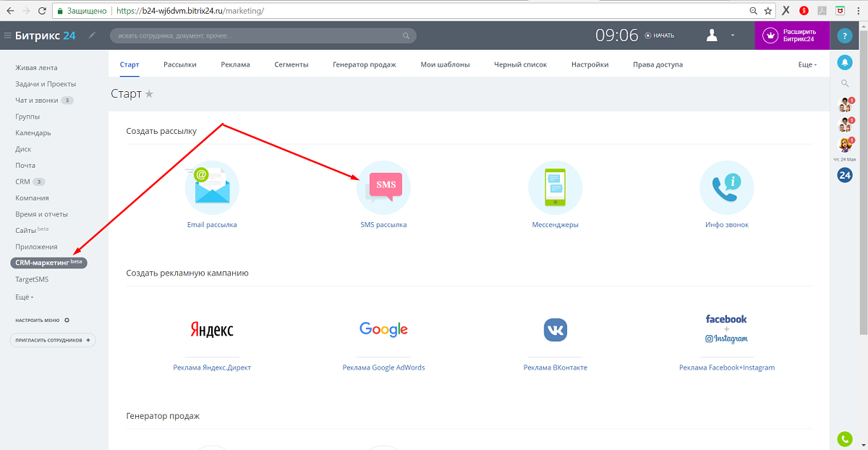
Task: Open the Email рассылка envelope icon
Action: point(212,187)
